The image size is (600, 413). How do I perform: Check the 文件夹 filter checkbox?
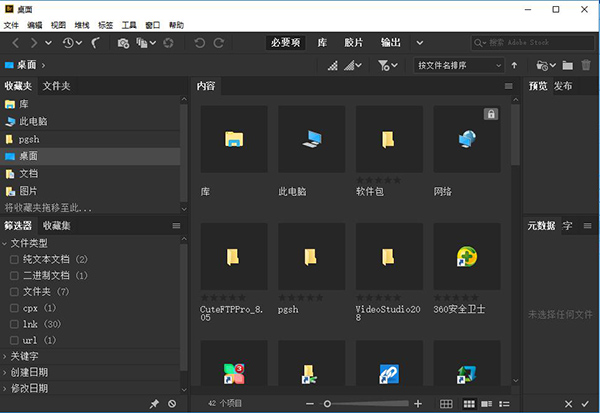pyautogui.click(x=14, y=292)
